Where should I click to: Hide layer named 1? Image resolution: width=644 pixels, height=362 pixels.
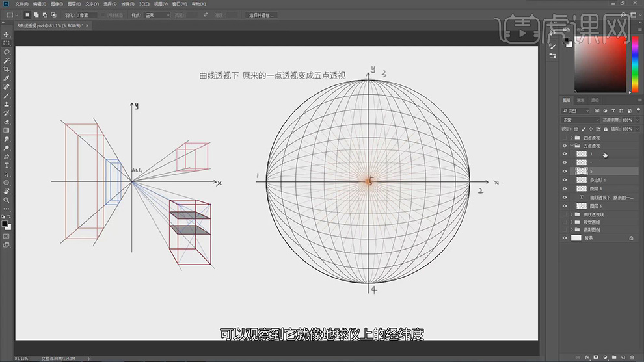pos(565,154)
